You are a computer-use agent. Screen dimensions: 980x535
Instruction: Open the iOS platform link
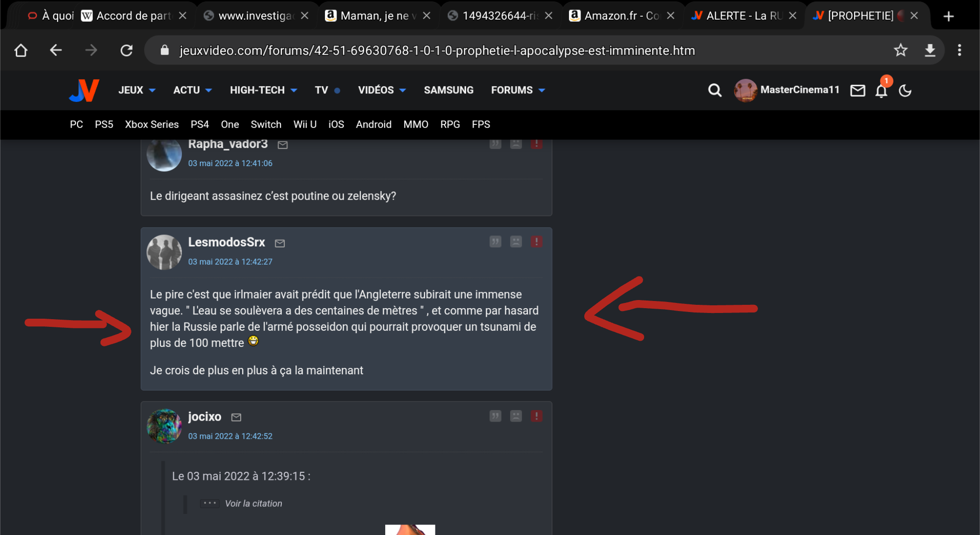pyautogui.click(x=336, y=124)
